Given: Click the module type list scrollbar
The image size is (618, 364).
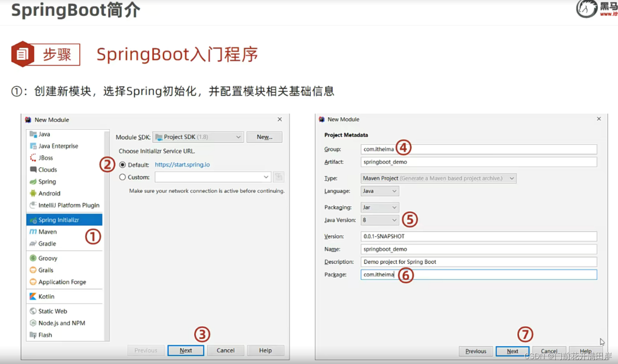Looking at the screenshot, I should [107, 235].
